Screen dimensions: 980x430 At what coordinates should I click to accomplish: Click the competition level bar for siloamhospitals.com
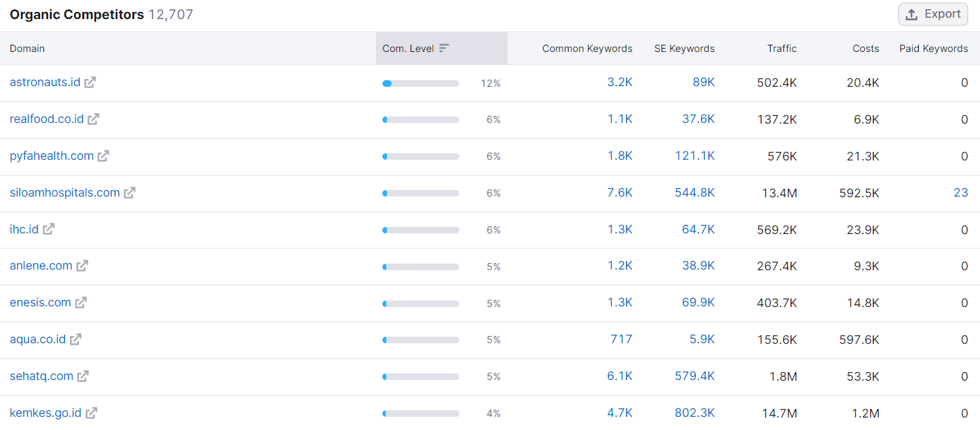click(421, 193)
